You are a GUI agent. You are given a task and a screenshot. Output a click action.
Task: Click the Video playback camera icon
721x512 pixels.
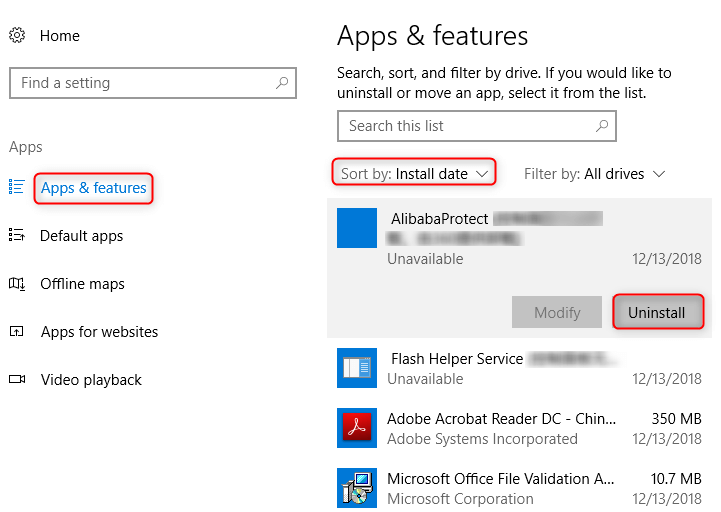pos(17,379)
